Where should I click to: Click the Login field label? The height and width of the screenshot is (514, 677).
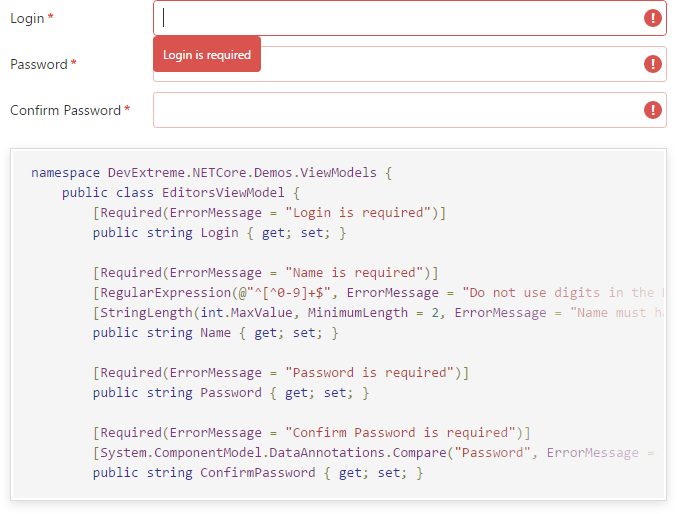27,19
